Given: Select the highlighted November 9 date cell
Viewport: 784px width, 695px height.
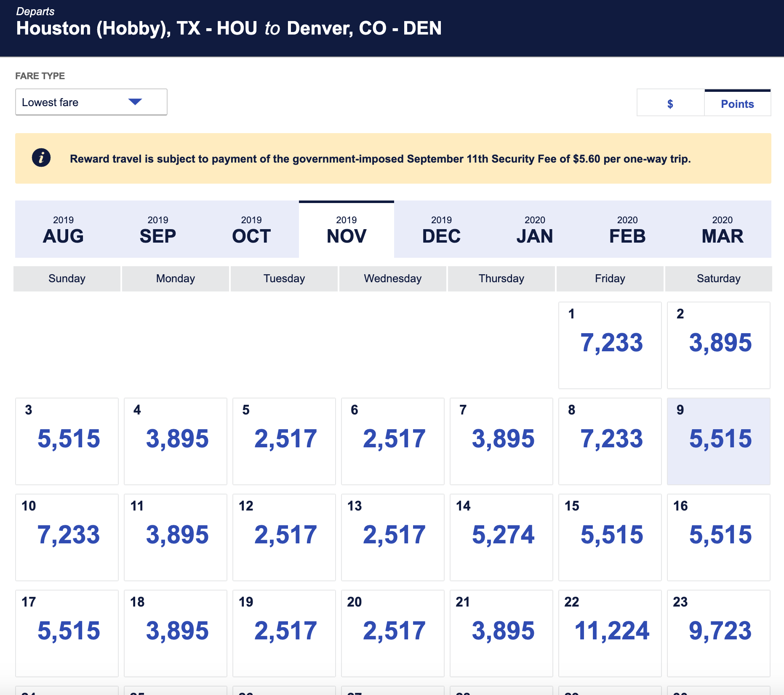Looking at the screenshot, I should 719,441.
